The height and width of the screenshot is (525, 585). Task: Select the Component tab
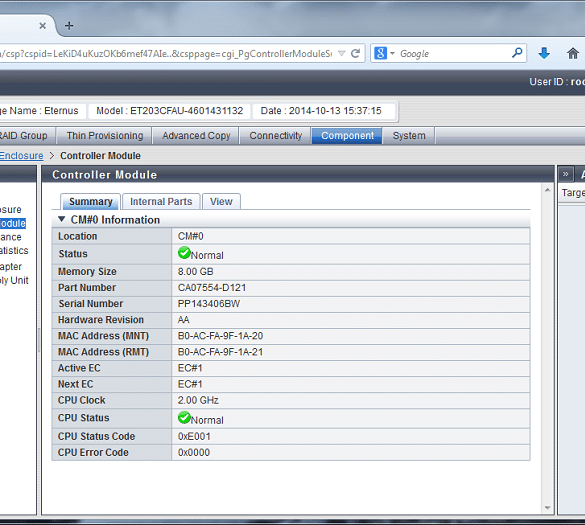tap(347, 135)
